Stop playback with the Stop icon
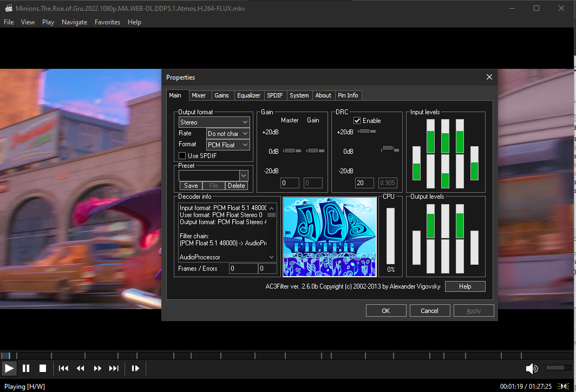This screenshot has width=576, height=392. [43, 368]
